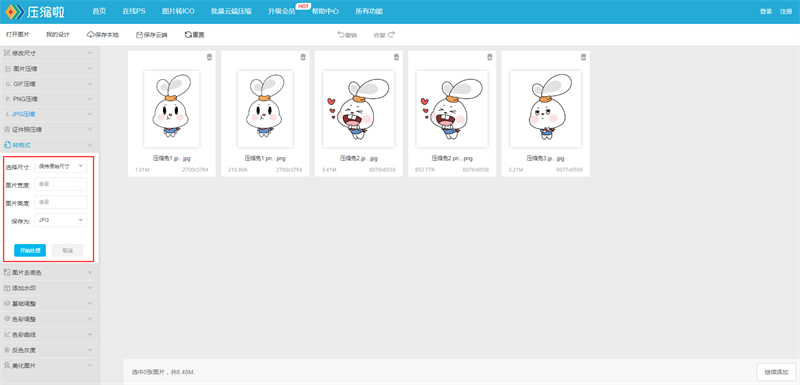Open 所有功能 in top navigation
Screen dimensions: 800x385
[x=369, y=11]
